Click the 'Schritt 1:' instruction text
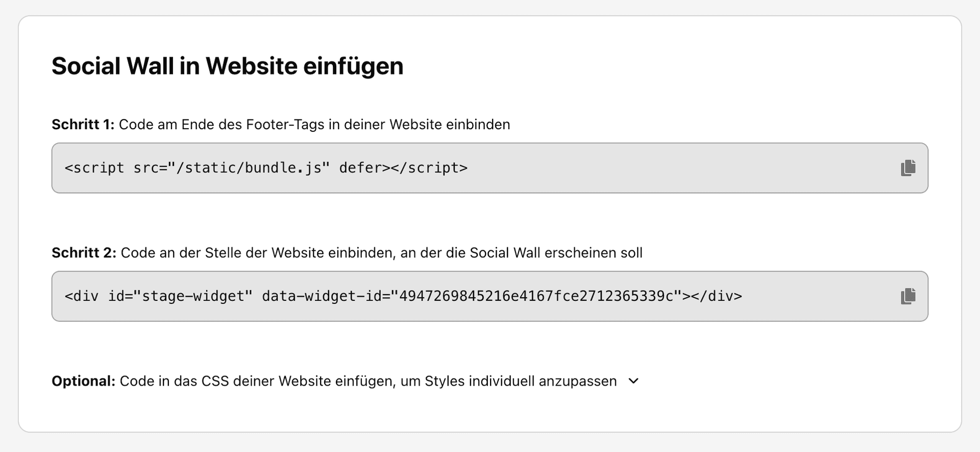The image size is (980, 452). tap(281, 125)
